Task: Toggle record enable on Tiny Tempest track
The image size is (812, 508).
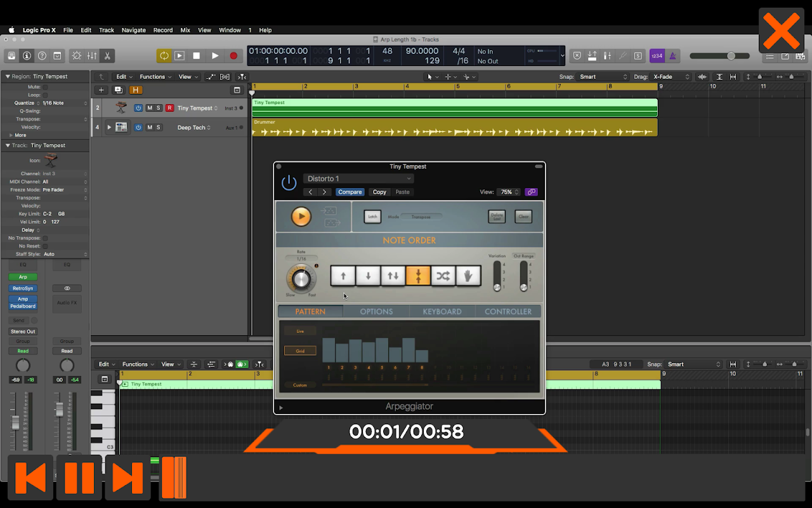Action: pos(169,108)
